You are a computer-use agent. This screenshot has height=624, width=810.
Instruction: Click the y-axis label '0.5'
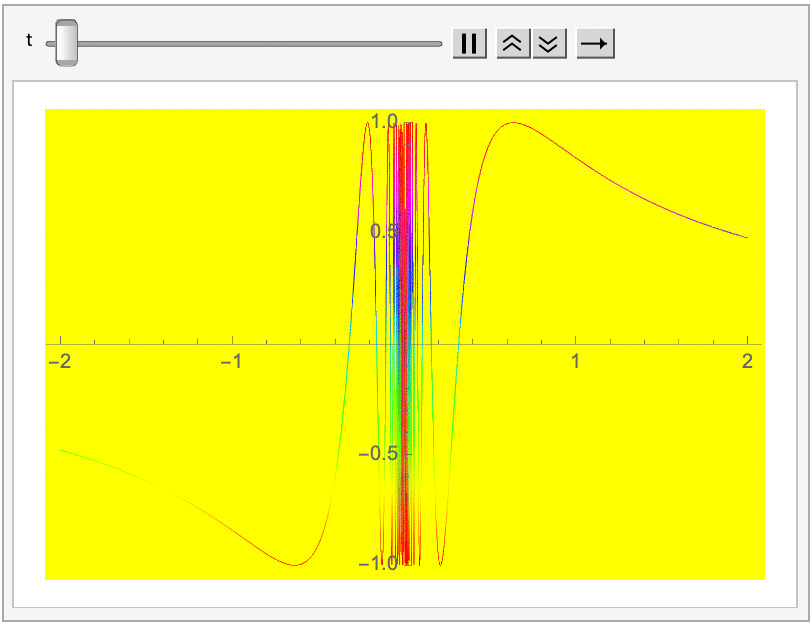(x=384, y=232)
